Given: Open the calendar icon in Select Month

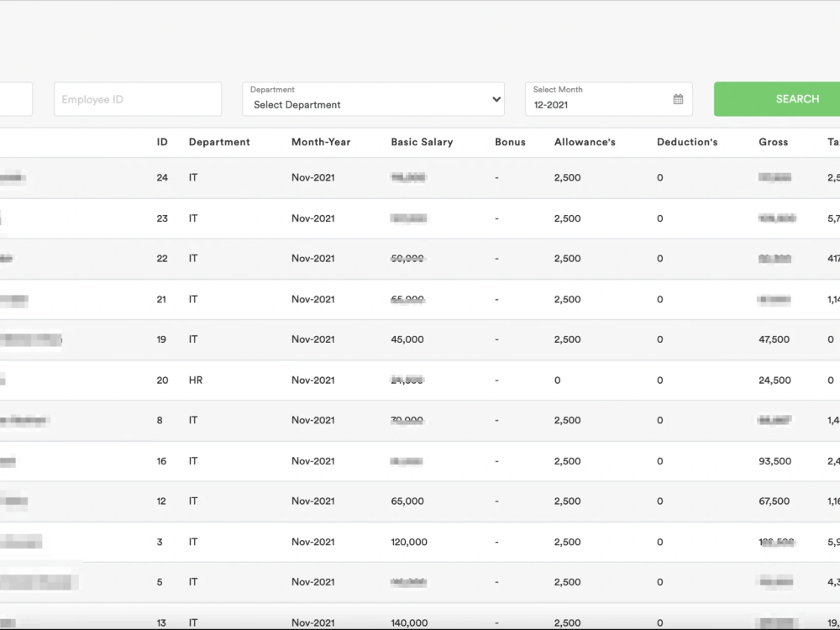Looking at the screenshot, I should point(678,99).
